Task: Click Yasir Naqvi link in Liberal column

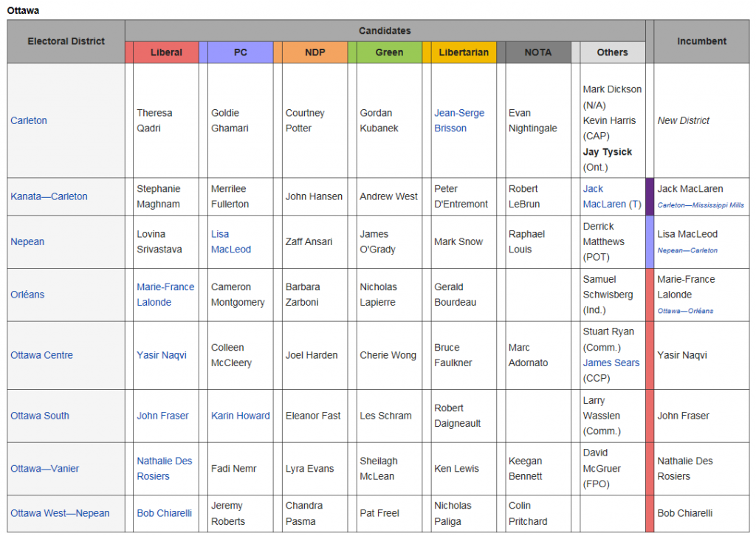Action: tap(162, 355)
